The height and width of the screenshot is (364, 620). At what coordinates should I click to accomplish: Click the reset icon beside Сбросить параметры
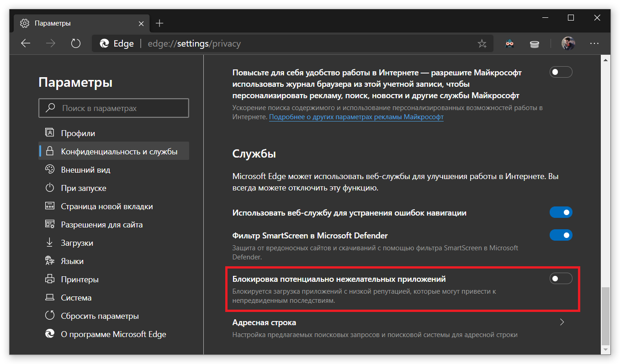[x=50, y=316]
